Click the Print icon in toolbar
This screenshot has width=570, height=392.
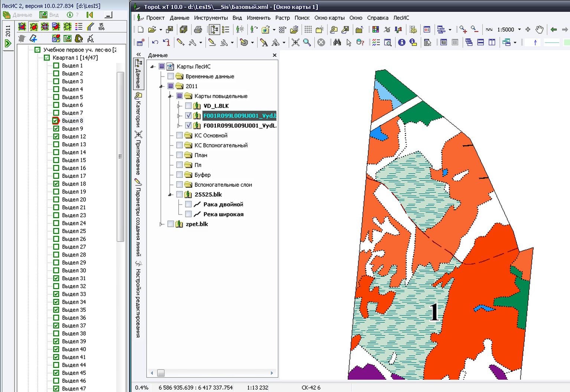coord(198,29)
